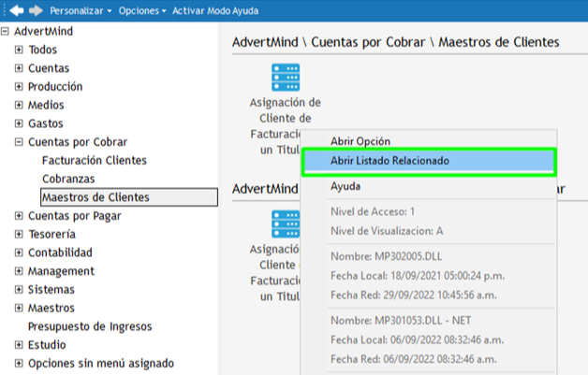This screenshot has height=375, width=588.
Task: Select the Medios label in tree
Action: pos(46,105)
